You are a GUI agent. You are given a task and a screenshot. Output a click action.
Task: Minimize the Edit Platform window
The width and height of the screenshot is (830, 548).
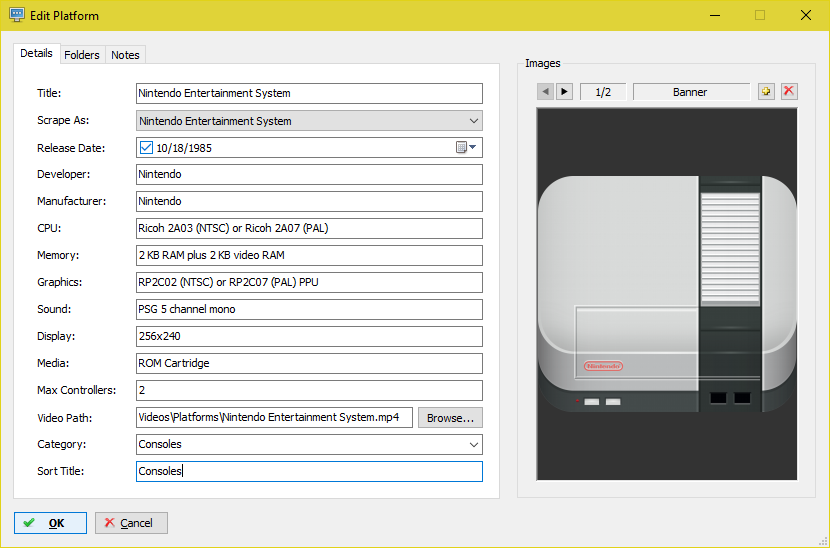[x=715, y=15]
